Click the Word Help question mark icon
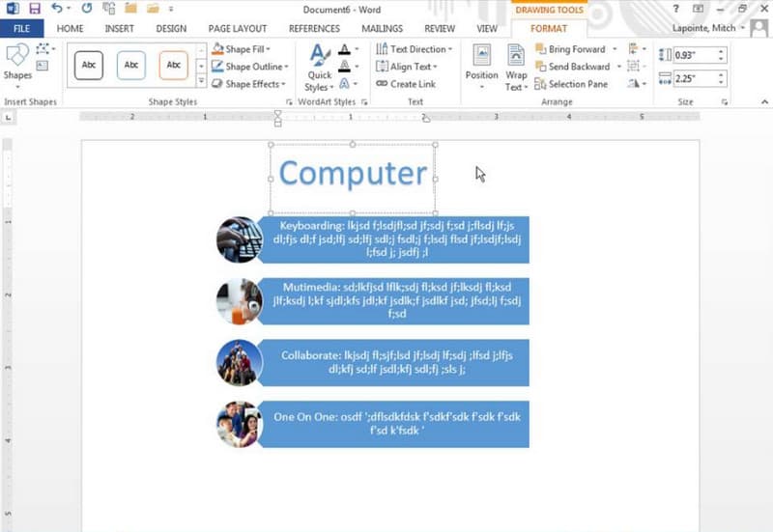The image size is (773, 532). point(675,9)
